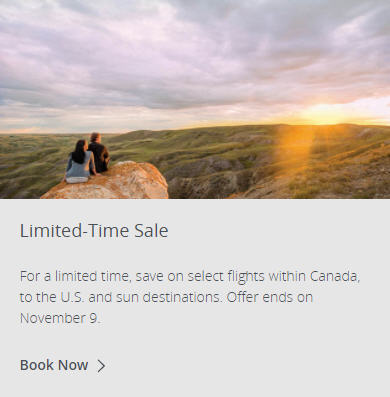Image resolution: width=390 pixels, height=397 pixels.
Task: Click the setting sun in the photo
Action: tap(322, 112)
